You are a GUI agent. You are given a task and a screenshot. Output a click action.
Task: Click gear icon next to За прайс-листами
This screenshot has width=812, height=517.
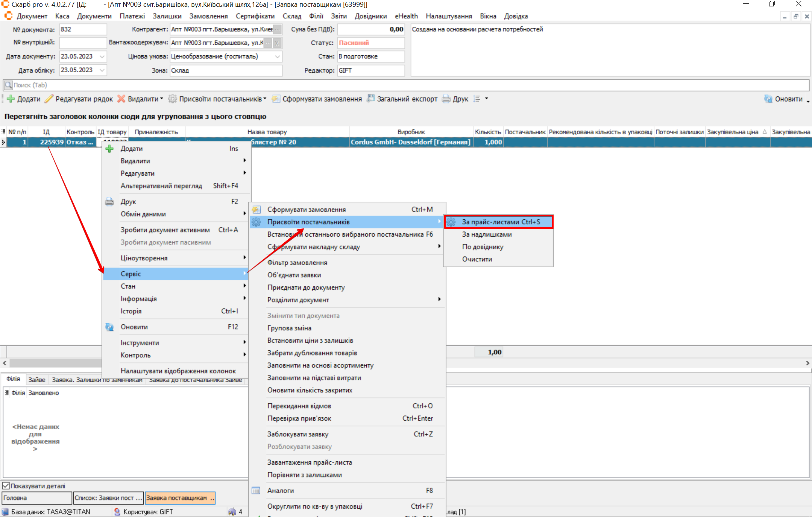coord(451,222)
